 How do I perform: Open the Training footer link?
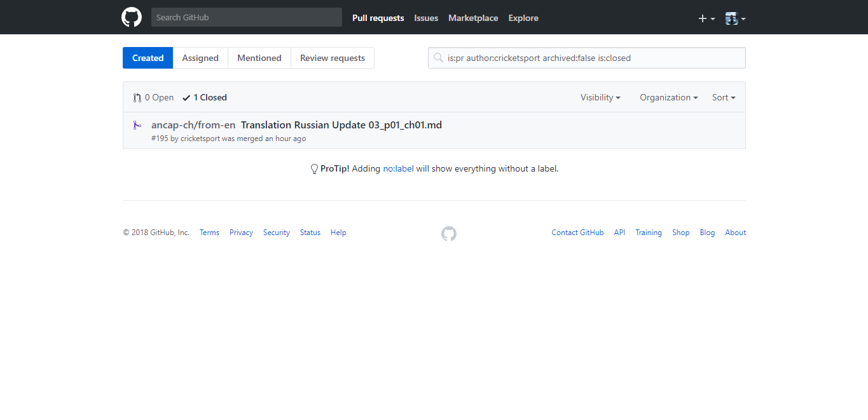[x=649, y=233]
